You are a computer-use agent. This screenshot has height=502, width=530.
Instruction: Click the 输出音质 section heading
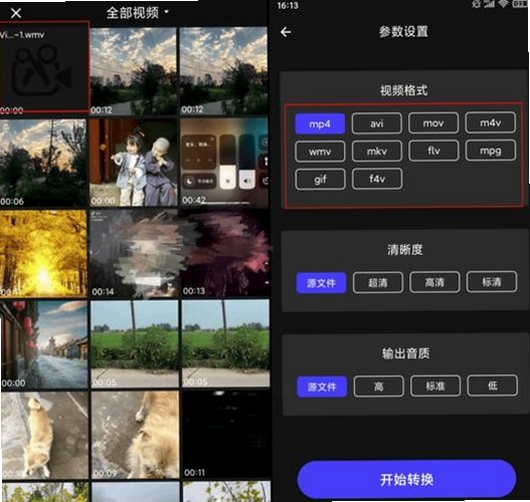pos(406,354)
